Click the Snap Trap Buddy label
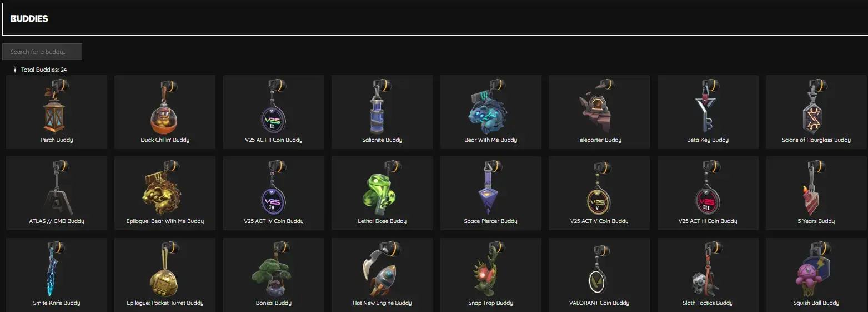Viewport: 868px width, 312px height. [490, 303]
